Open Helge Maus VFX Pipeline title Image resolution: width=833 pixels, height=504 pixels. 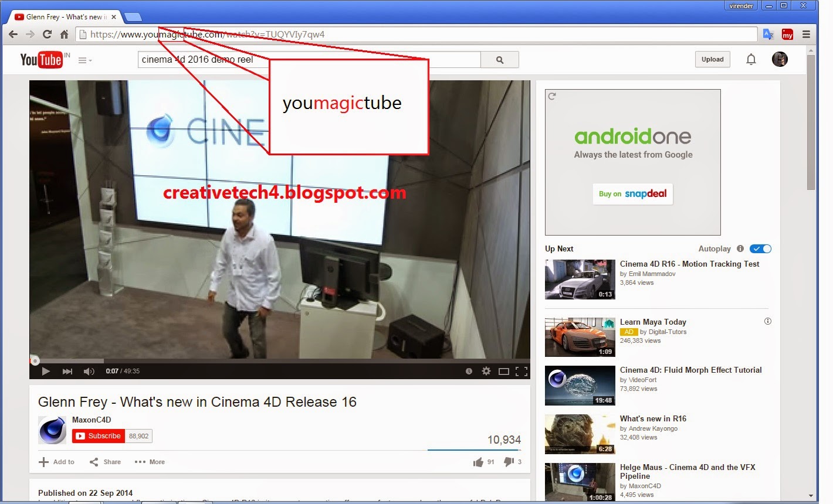[688, 472]
